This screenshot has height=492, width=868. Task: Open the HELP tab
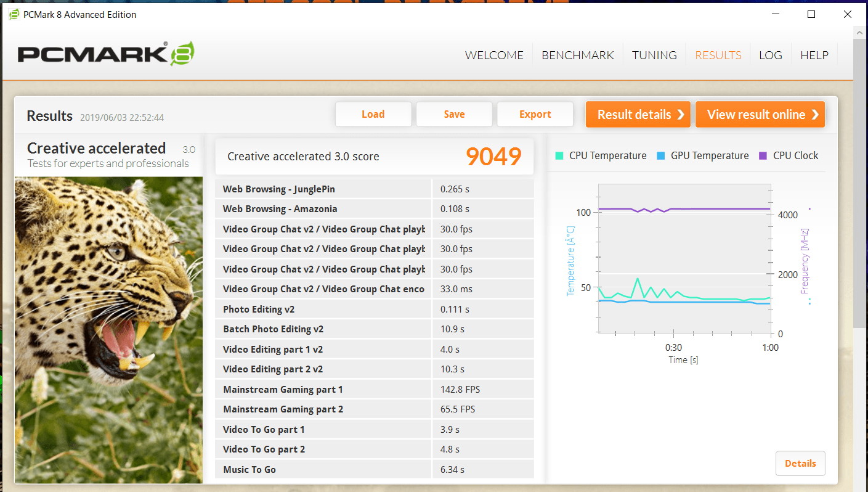coord(814,55)
